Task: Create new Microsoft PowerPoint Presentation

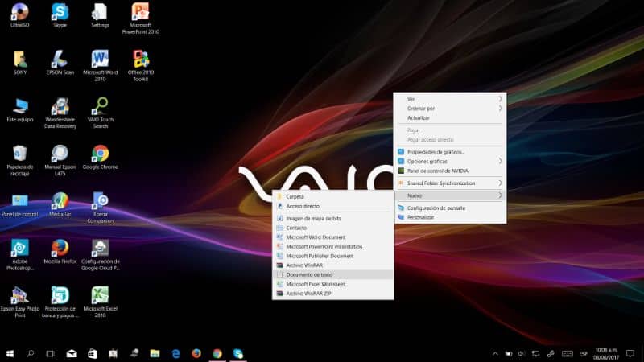Action: [332, 247]
